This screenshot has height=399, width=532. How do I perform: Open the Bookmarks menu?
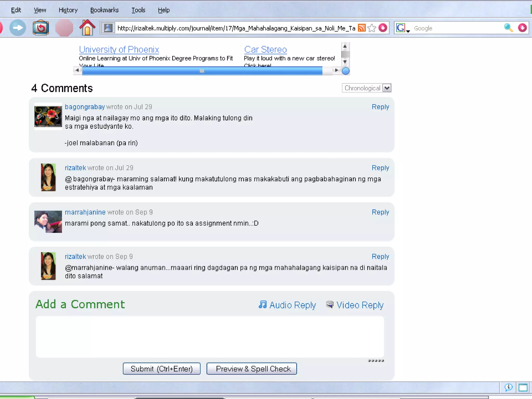pos(104,10)
